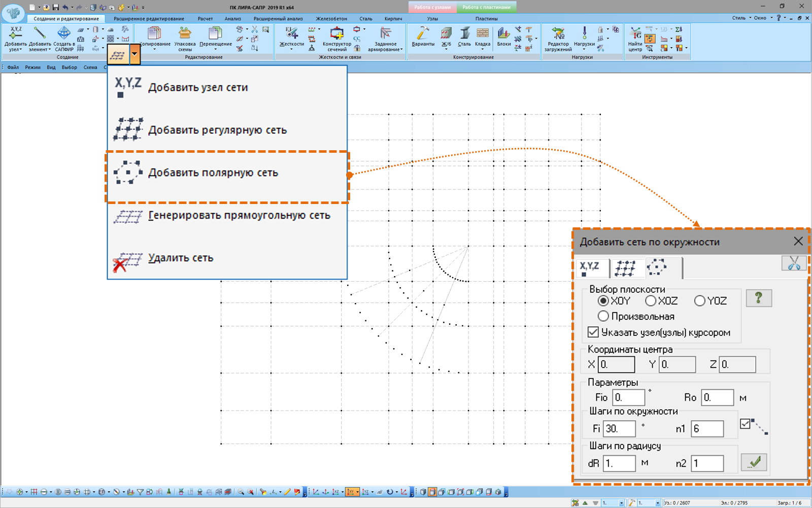The image size is (812, 508).
Task: Select the XOZ plane radio button
Action: pos(651,301)
